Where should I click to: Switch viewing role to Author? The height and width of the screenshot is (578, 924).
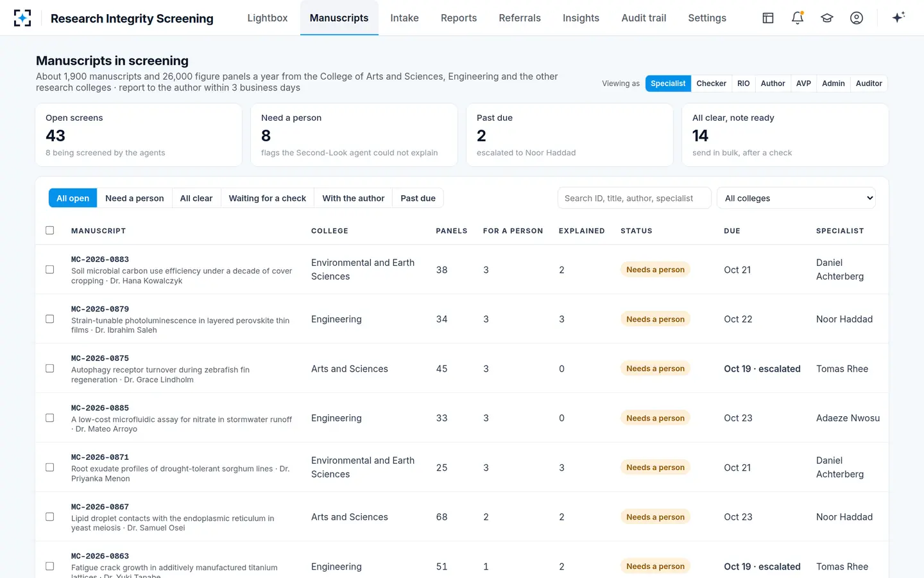pyautogui.click(x=773, y=83)
